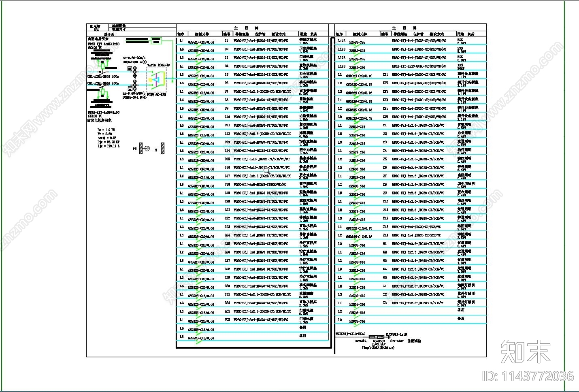Click circuit number 'C28' cell
This screenshot has height=392, width=579.
click(228, 269)
